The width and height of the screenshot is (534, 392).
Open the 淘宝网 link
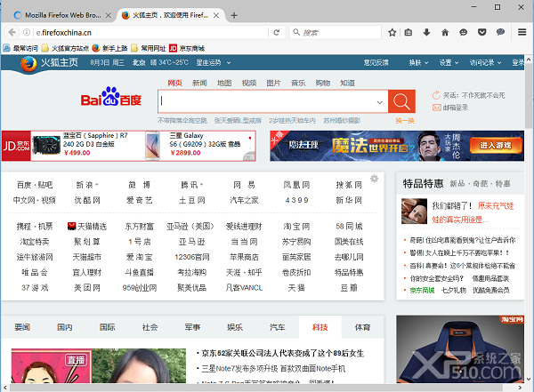point(296,227)
